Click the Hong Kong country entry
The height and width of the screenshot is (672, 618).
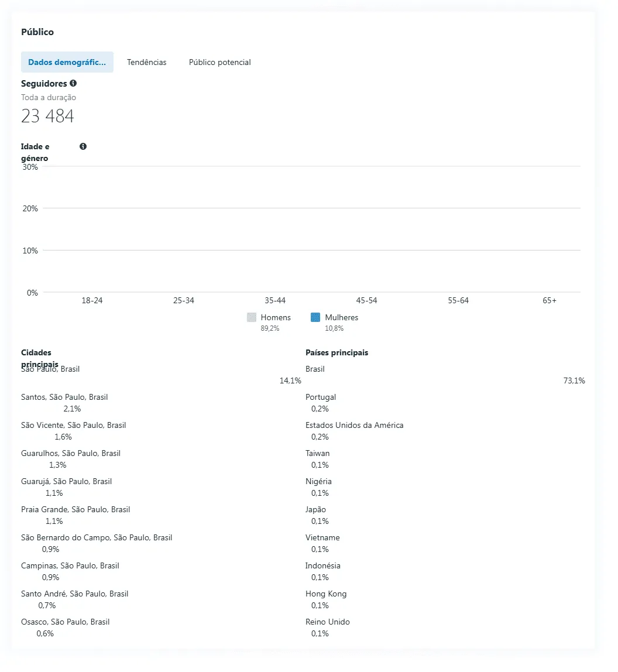(326, 594)
